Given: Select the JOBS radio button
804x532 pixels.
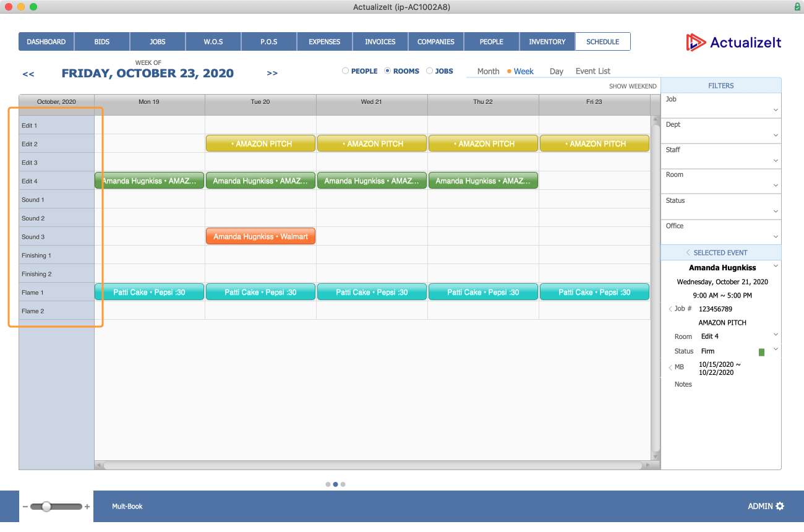Looking at the screenshot, I should (429, 71).
